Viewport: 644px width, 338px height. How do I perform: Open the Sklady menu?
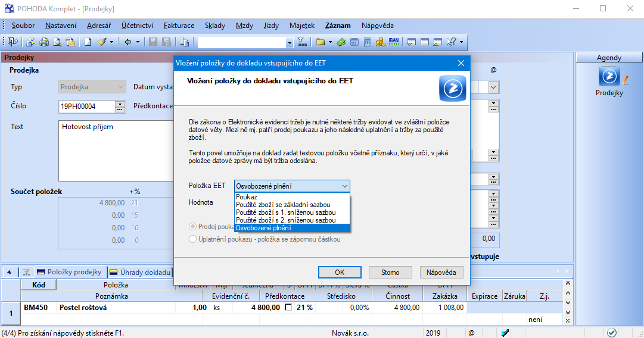tap(215, 26)
